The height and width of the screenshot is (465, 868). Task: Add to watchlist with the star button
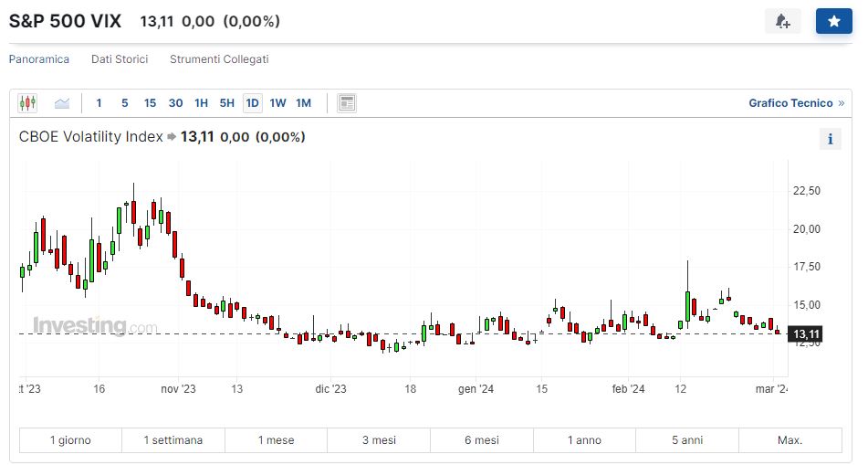click(x=833, y=22)
